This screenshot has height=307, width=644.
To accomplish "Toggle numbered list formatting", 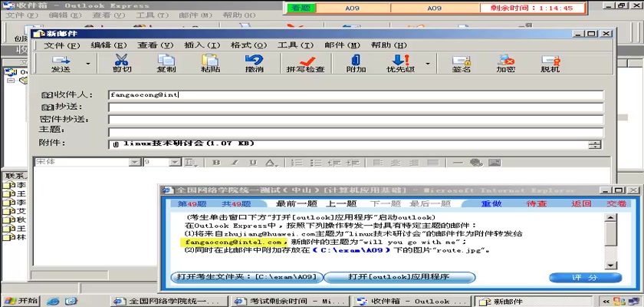I will [296, 163].
